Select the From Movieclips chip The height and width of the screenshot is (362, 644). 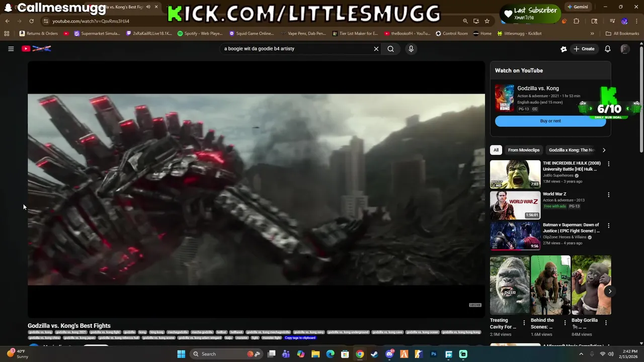pos(523,150)
